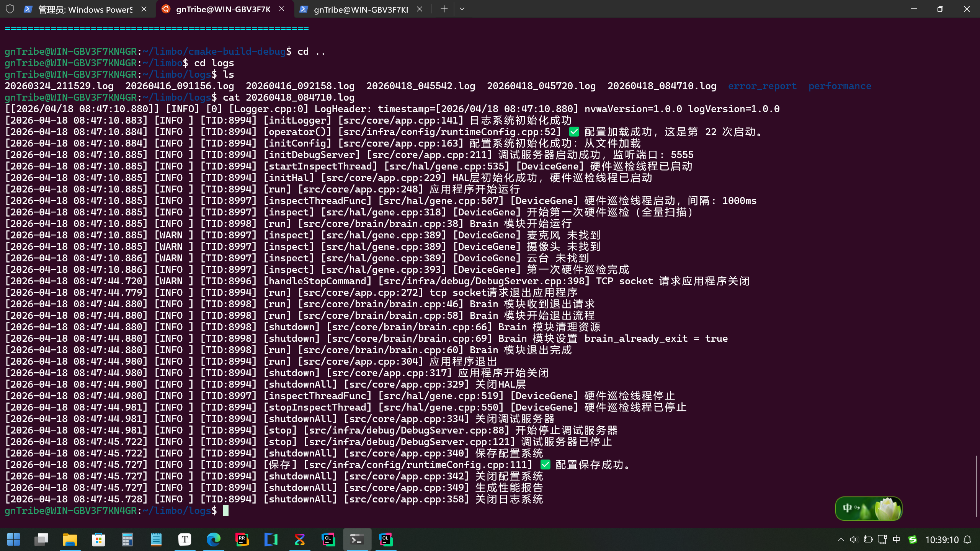Close the 管理员: Windows PowerShell tab
This screenshot has width=980, height=551.
[x=144, y=9]
